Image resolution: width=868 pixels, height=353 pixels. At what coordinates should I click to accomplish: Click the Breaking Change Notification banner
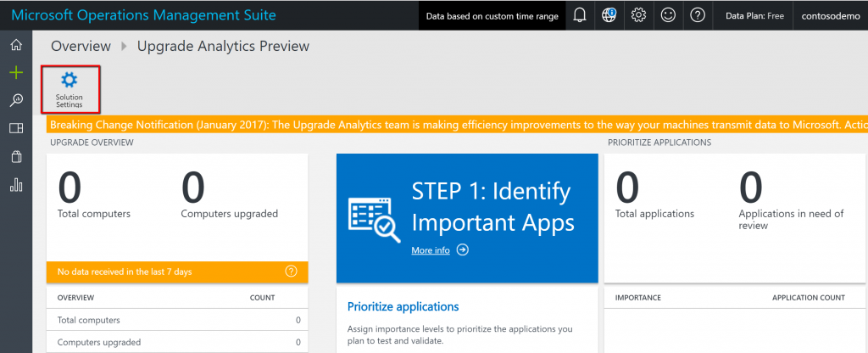pos(457,125)
